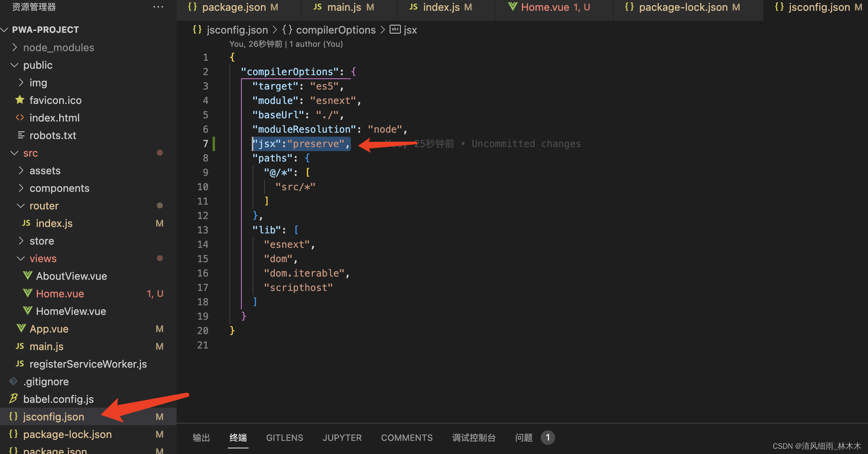The width and height of the screenshot is (868, 454).
Task: Expand the components folder
Action: [x=21, y=188]
